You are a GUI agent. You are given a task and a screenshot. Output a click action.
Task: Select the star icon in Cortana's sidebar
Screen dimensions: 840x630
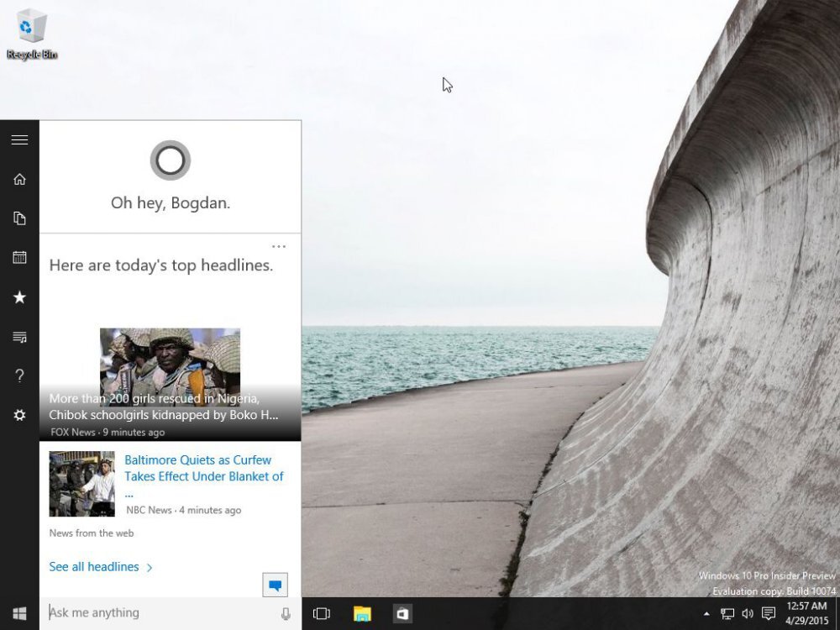click(x=19, y=297)
